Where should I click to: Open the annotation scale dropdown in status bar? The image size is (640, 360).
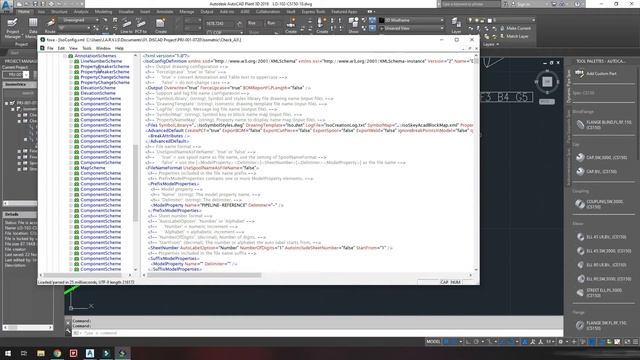(x=550, y=342)
